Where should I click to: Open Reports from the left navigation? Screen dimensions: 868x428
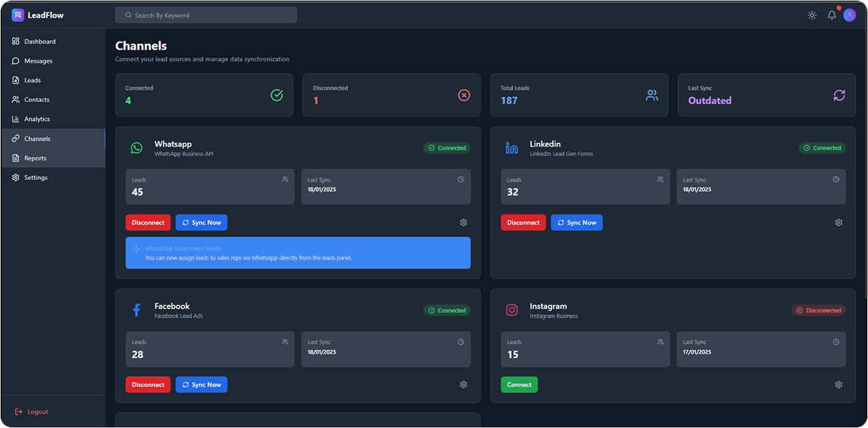point(35,157)
